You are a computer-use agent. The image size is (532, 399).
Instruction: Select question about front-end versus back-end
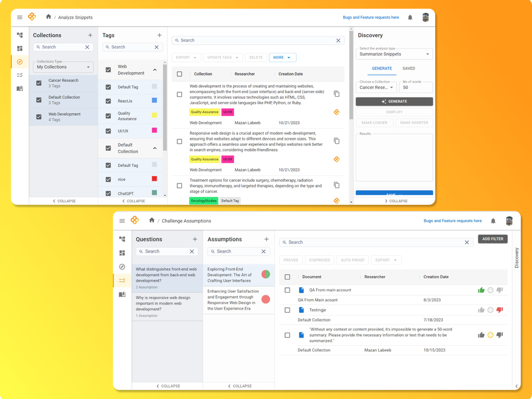pos(167,278)
